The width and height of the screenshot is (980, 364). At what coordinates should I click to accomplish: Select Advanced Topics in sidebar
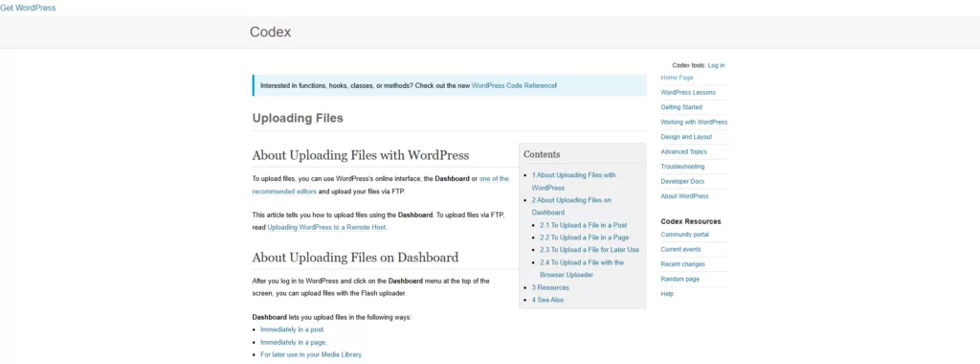682,152
